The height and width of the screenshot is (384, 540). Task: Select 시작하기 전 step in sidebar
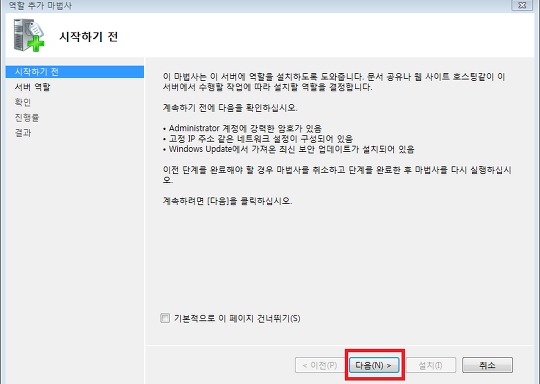click(x=75, y=72)
